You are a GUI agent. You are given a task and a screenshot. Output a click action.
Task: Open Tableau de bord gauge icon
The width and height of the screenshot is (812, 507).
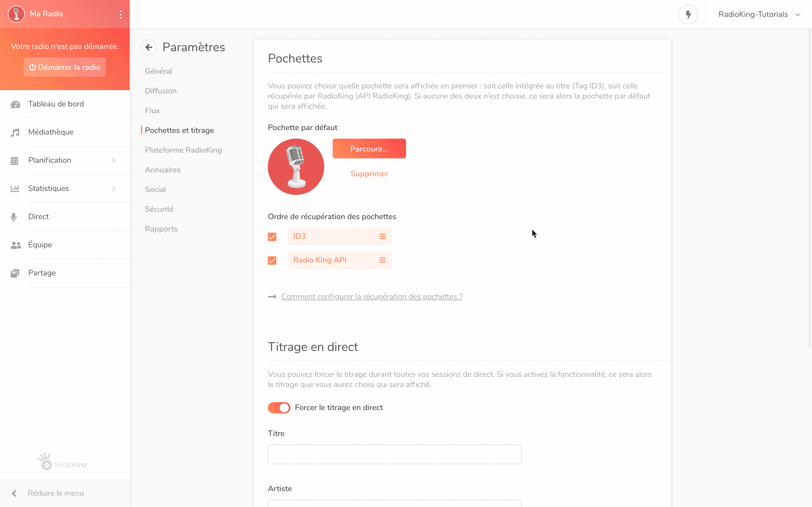15,104
